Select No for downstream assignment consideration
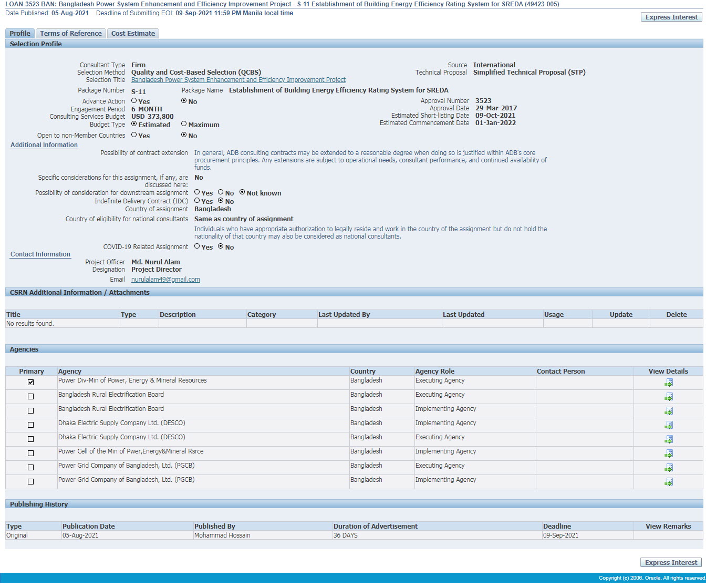706x588 pixels. pyautogui.click(x=221, y=192)
